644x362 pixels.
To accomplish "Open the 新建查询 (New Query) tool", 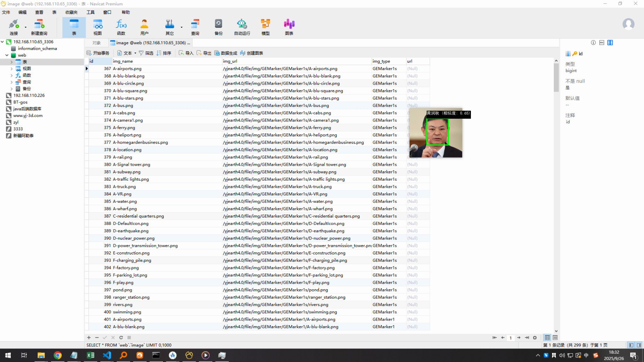I will (39, 27).
